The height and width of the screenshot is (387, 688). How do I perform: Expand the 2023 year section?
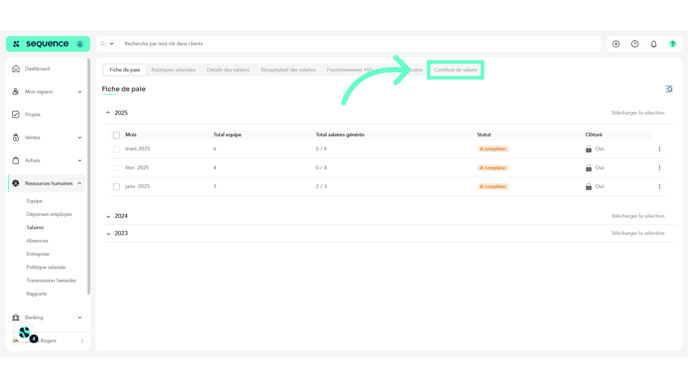point(108,233)
